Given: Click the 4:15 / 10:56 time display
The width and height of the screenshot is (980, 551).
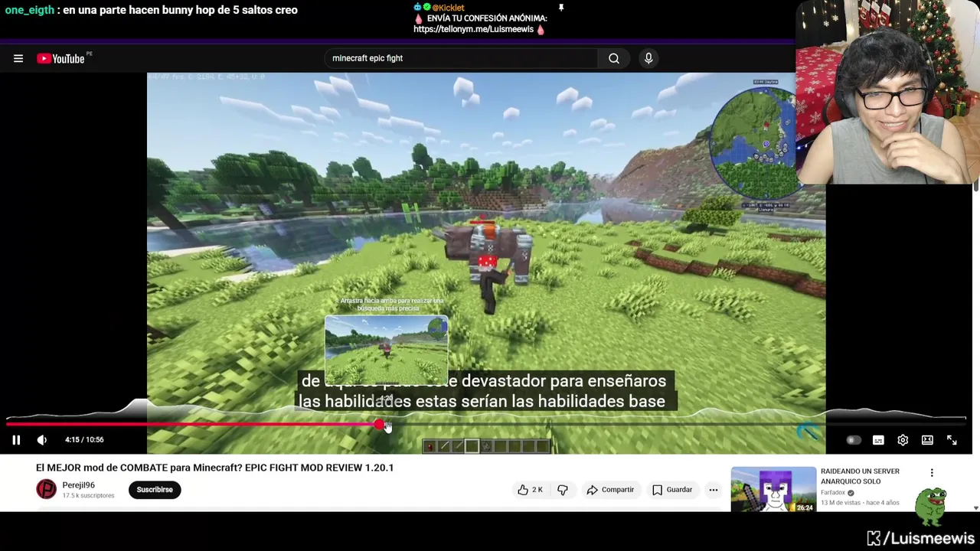Looking at the screenshot, I should pyautogui.click(x=84, y=440).
